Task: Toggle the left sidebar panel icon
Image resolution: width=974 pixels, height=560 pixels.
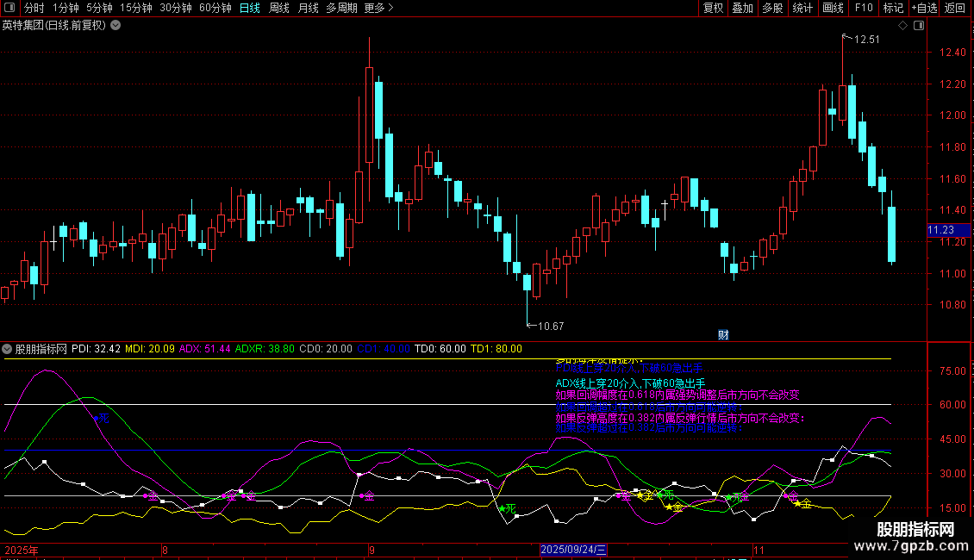Action: [9, 9]
